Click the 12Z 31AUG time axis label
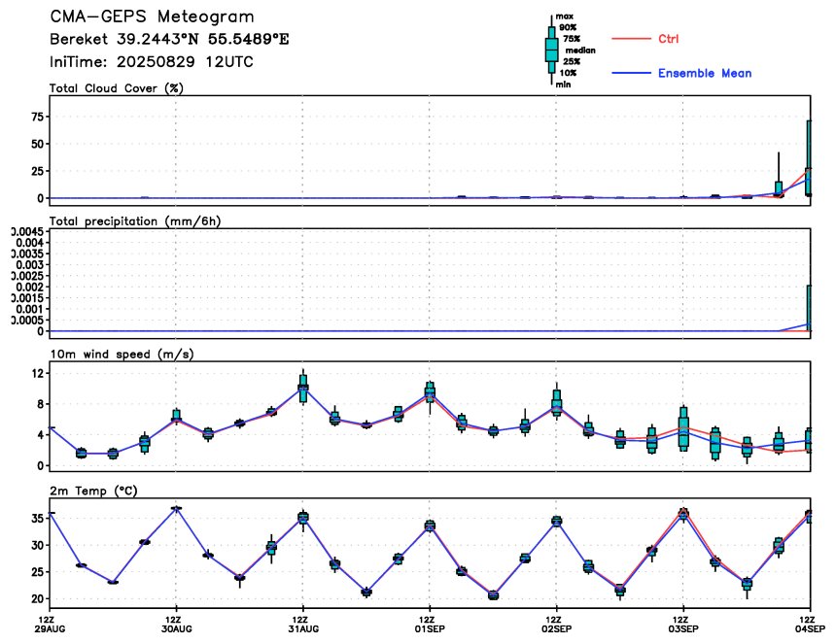Image resolution: width=836 pixels, height=644 pixels. pyautogui.click(x=303, y=624)
